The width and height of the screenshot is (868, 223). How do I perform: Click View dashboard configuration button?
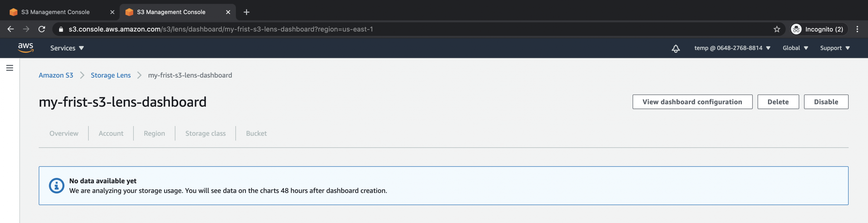(x=692, y=102)
